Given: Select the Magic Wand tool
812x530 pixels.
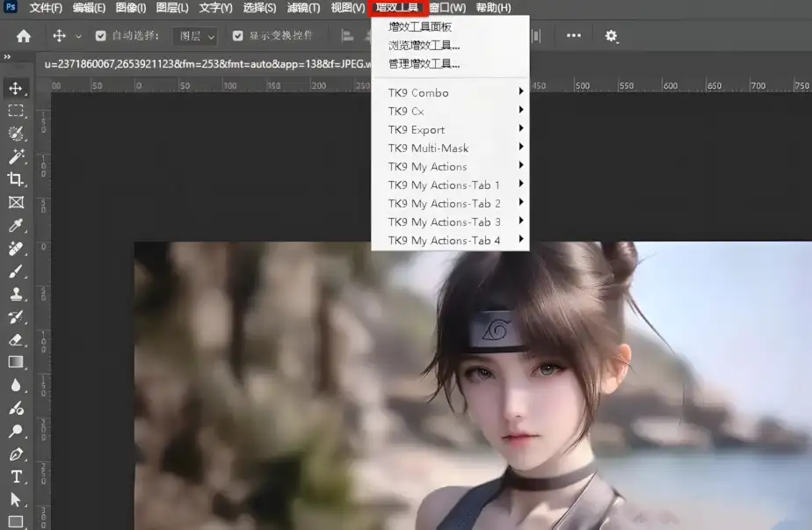Looking at the screenshot, I should [x=16, y=156].
